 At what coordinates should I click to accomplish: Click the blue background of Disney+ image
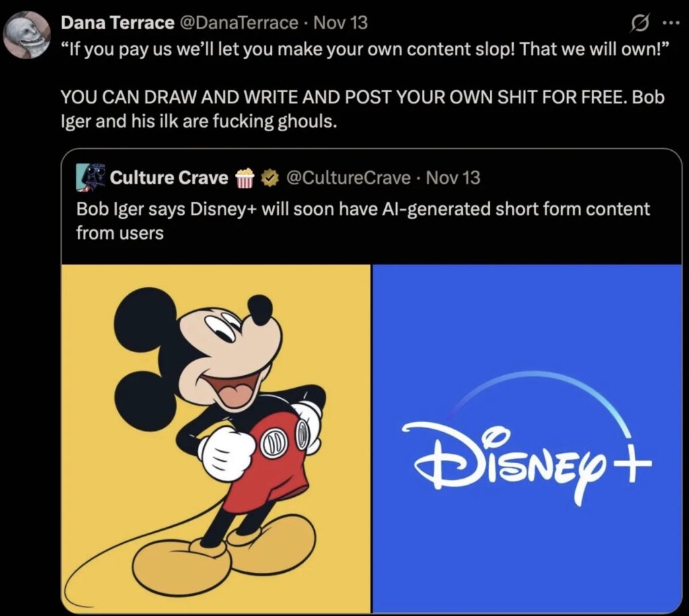tap(528, 316)
